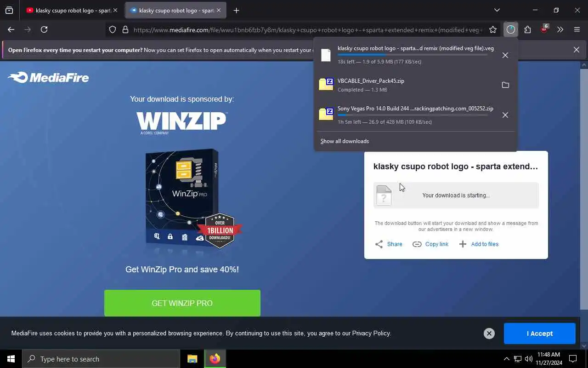This screenshot has height=368, width=588.
Task: Click the WINZIP sponsor logo
Action: pos(181,122)
